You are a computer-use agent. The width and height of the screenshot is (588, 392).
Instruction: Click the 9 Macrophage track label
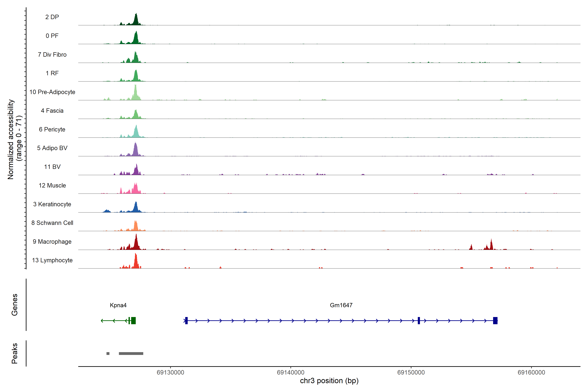click(52, 242)
